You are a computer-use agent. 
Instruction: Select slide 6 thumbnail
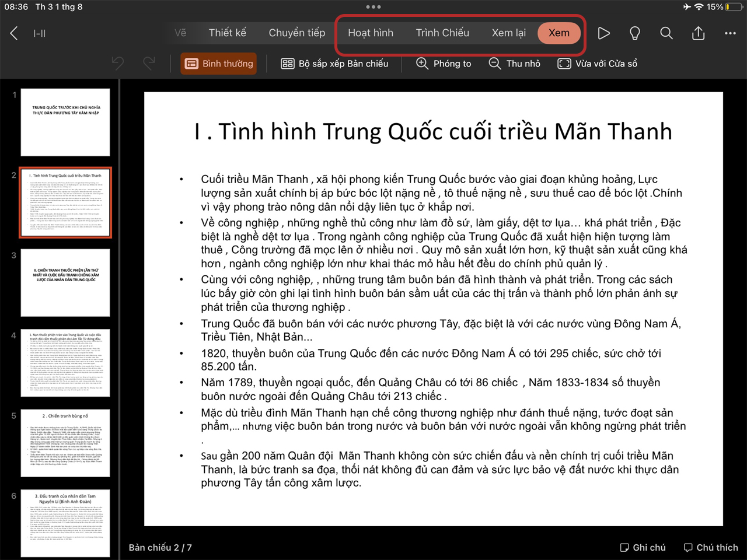pyautogui.click(x=65, y=523)
